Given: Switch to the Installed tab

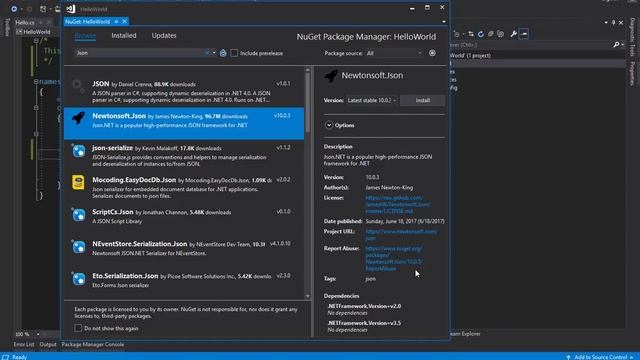Looking at the screenshot, I should tap(124, 36).
